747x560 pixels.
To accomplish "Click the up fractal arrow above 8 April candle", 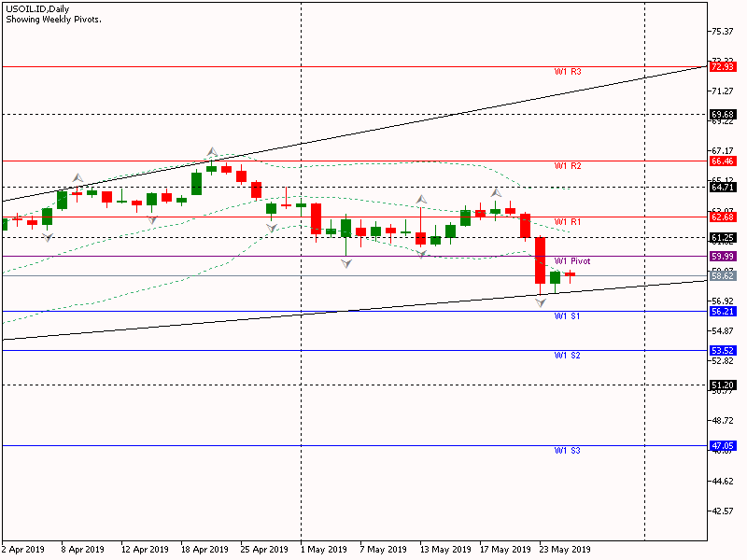I will 78,177.
